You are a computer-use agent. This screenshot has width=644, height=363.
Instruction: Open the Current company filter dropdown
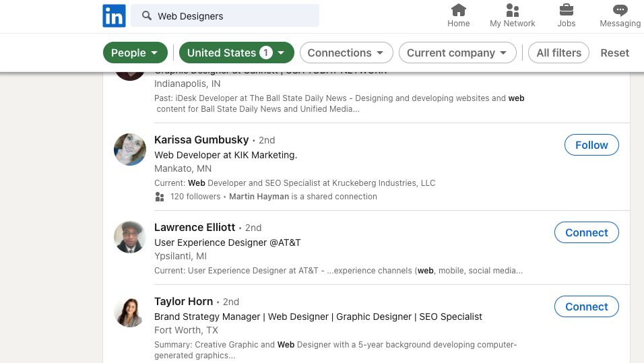(457, 53)
